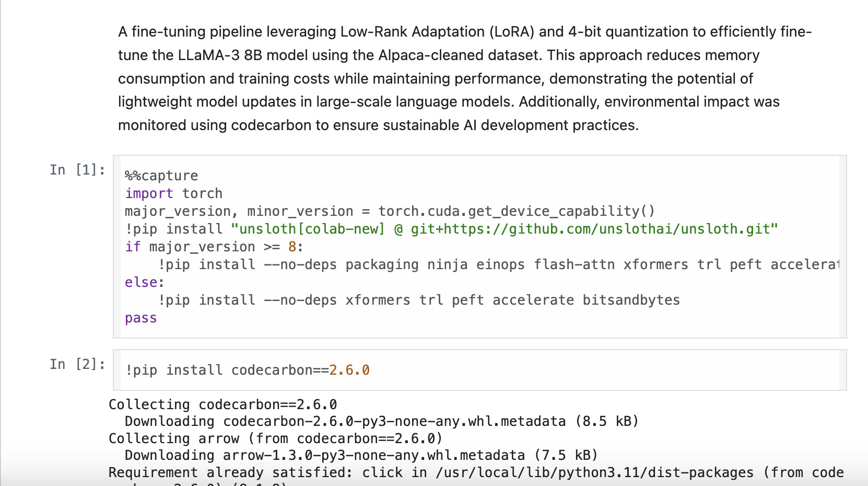Click the "In [1]:" cell prompt
Screen dimensions: 868x486
77,170
